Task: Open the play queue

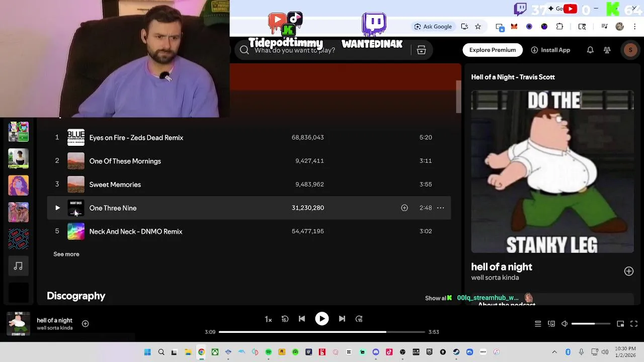Action: 538,324
